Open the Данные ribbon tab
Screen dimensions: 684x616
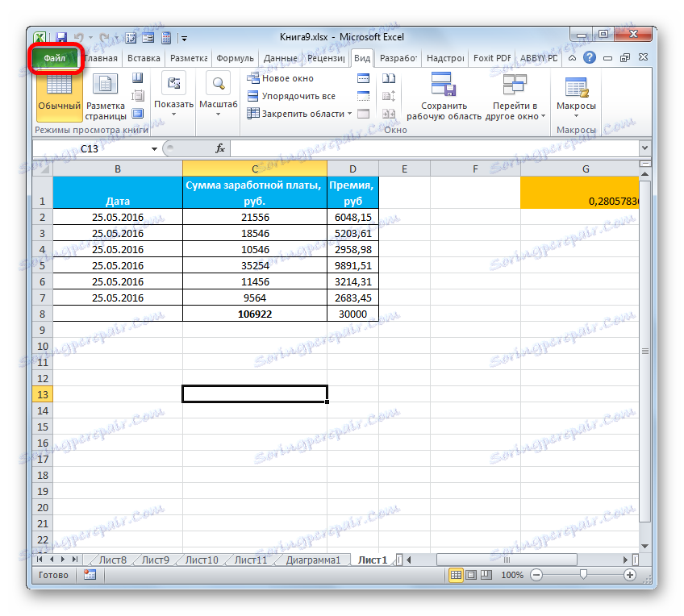[280, 58]
